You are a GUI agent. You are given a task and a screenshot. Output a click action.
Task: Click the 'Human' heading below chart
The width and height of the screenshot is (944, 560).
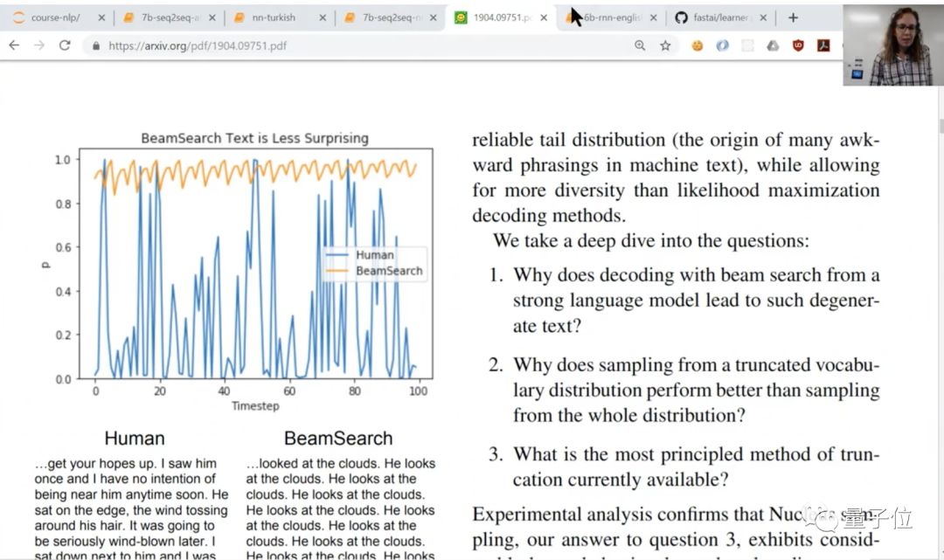(135, 438)
